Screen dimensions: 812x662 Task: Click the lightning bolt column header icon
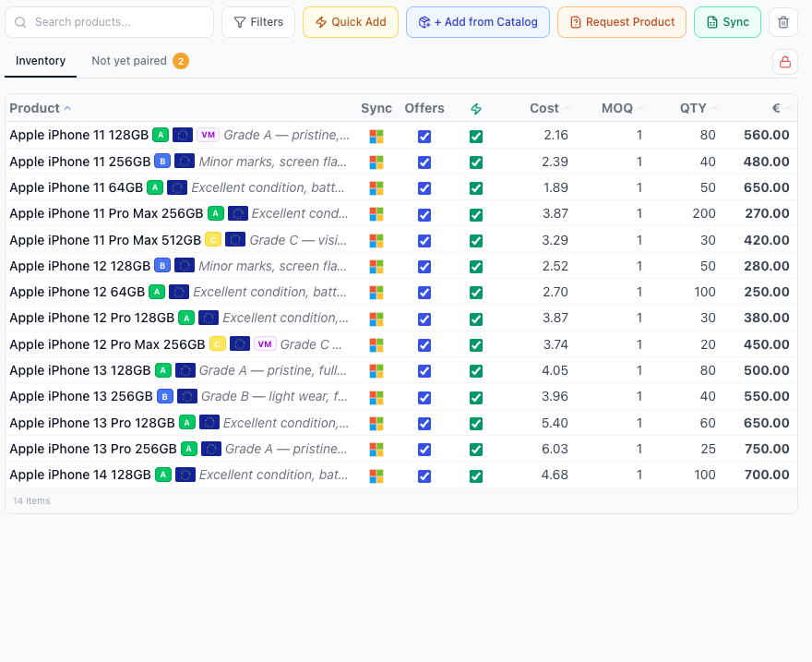[x=476, y=109]
